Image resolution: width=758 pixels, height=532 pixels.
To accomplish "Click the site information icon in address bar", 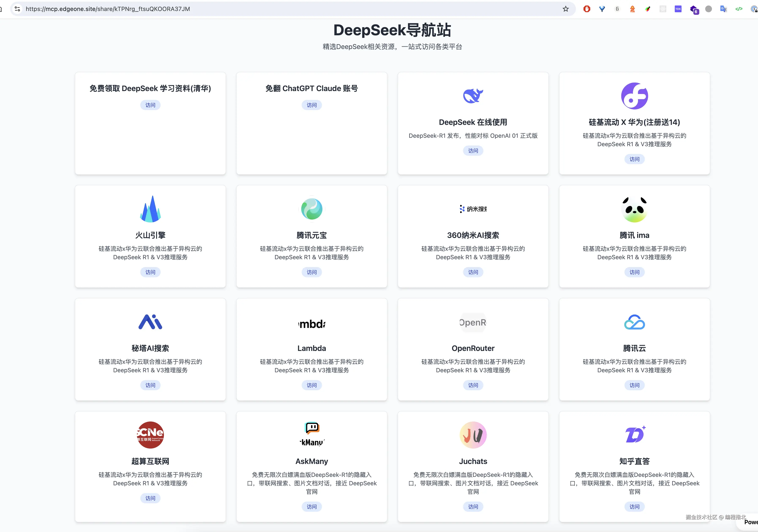I will 18,9.
